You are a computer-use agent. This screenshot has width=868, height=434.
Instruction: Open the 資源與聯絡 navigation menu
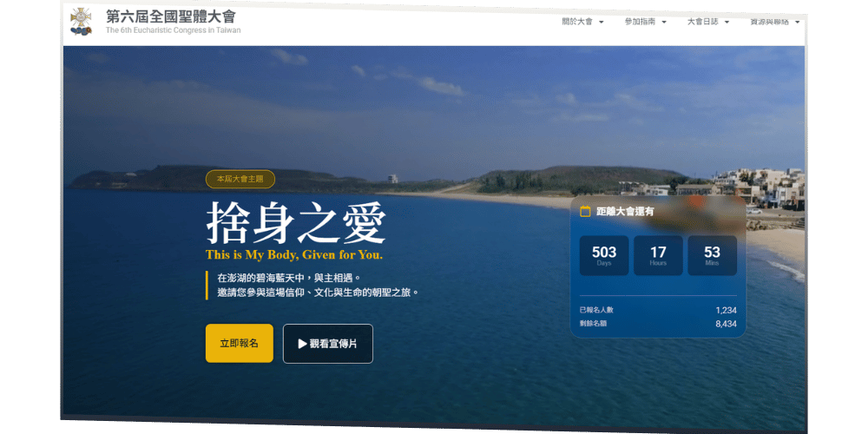coord(774,22)
